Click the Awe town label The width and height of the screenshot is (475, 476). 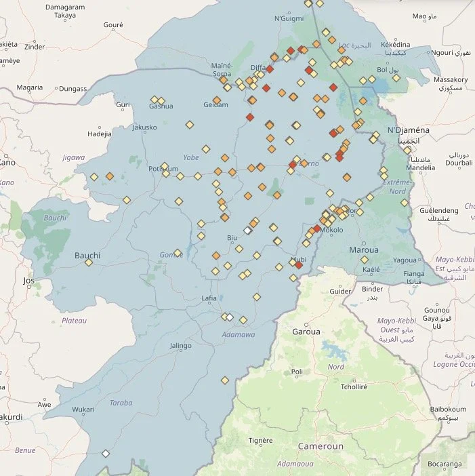(x=44, y=404)
